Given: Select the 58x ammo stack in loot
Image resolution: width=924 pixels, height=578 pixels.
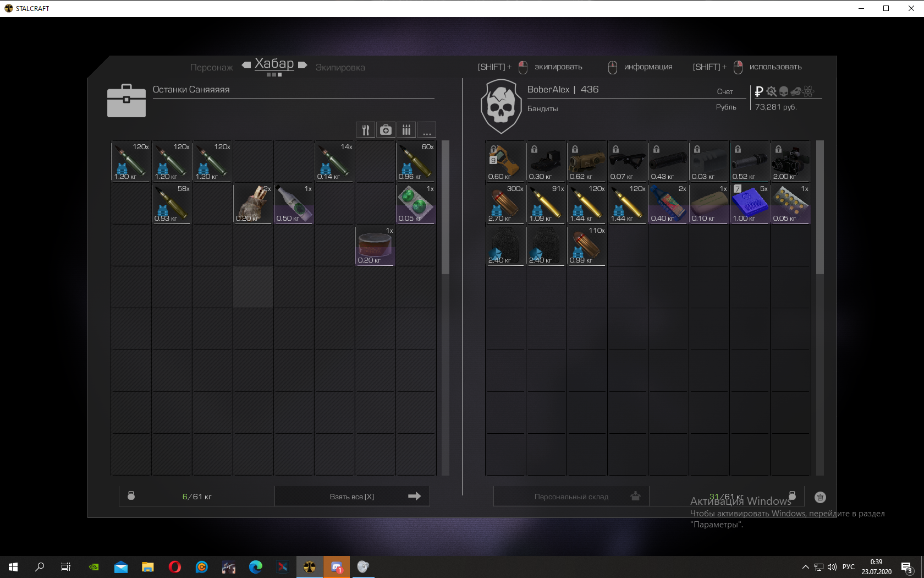Looking at the screenshot, I should pyautogui.click(x=172, y=203).
